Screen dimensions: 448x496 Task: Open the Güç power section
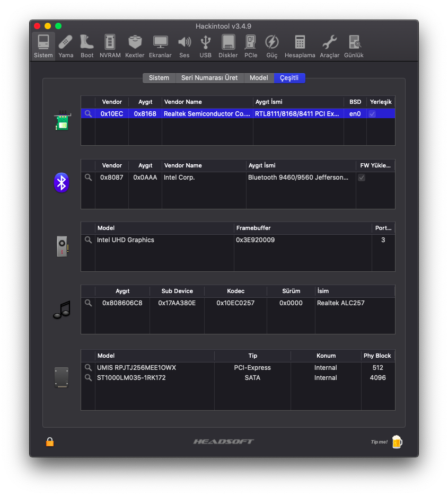(272, 47)
